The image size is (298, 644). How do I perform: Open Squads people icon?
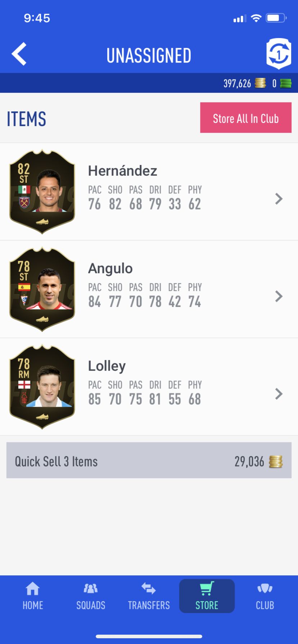tap(91, 588)
